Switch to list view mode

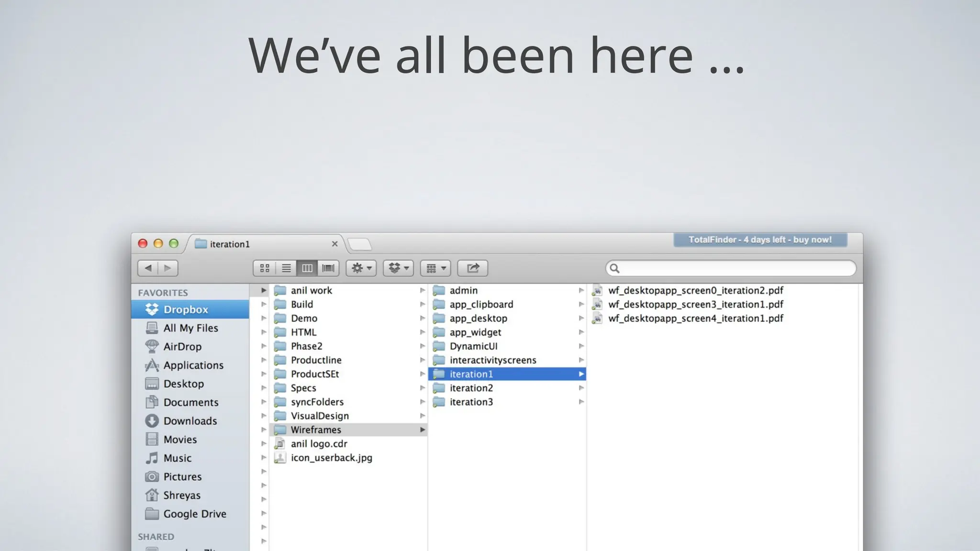[x=286, y=268]
